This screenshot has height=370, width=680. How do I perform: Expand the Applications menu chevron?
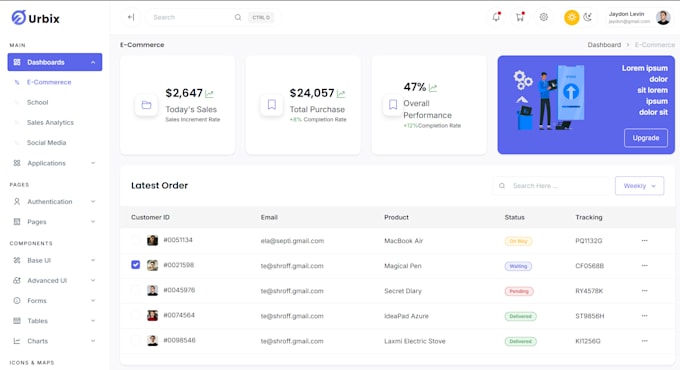(93, 163)
